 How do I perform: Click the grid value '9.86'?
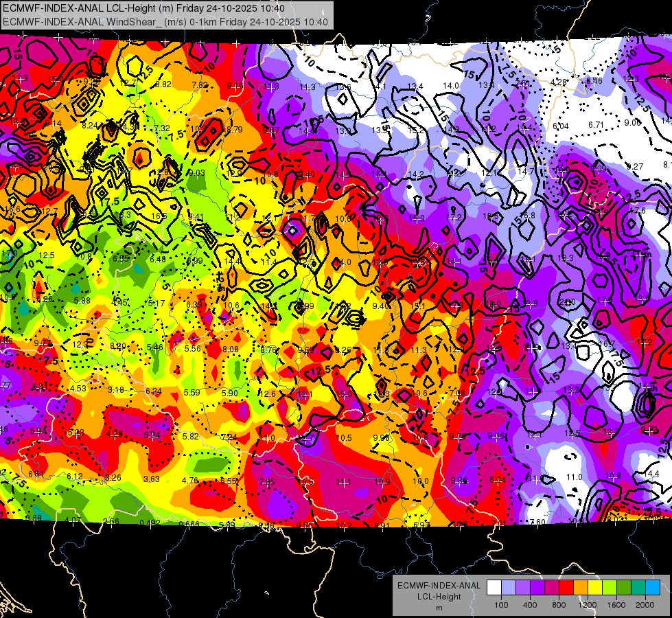pos(459,481)
